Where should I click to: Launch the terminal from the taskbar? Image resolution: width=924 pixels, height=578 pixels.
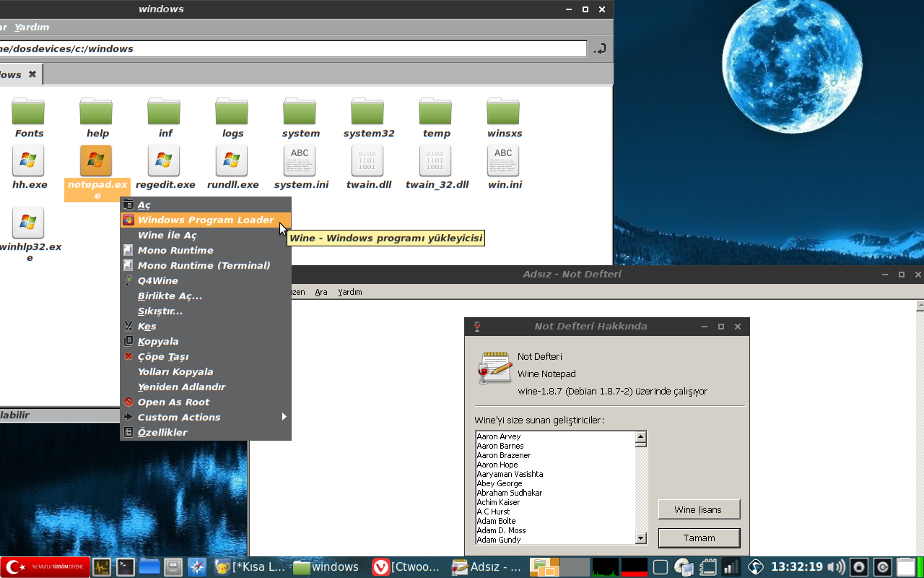[x=126, y=567]
